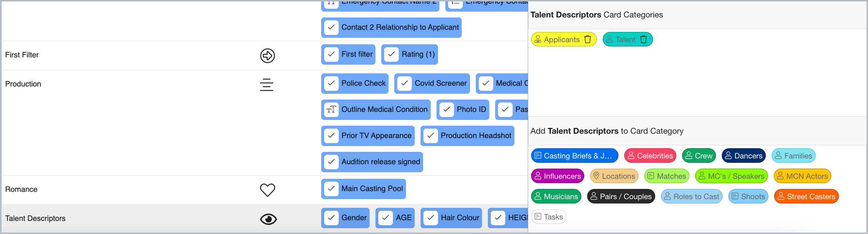
Task: Click the Romance heart icon
Action: click(x=267, y=190)
